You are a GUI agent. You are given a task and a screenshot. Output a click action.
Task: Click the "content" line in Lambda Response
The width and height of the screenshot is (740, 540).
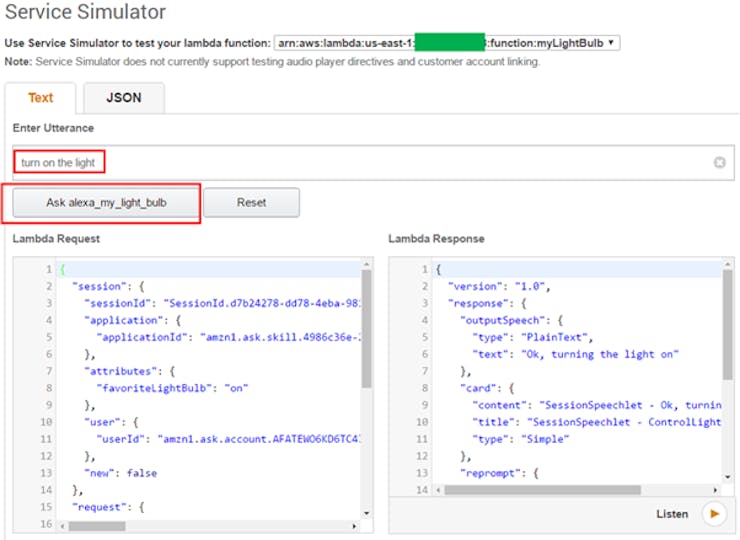pyautogui.click(x=597, y=405)
